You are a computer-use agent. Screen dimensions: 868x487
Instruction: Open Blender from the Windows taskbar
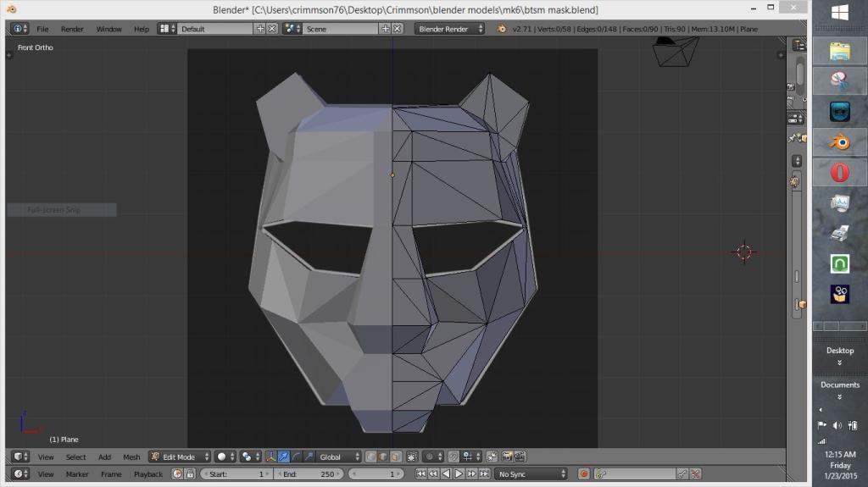tap(839, 141)
